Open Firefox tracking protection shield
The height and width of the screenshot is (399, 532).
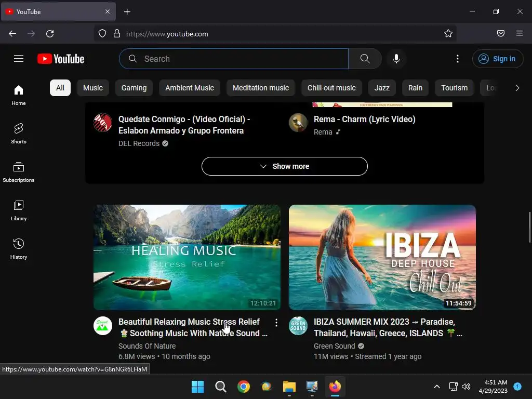pos(102,33)
